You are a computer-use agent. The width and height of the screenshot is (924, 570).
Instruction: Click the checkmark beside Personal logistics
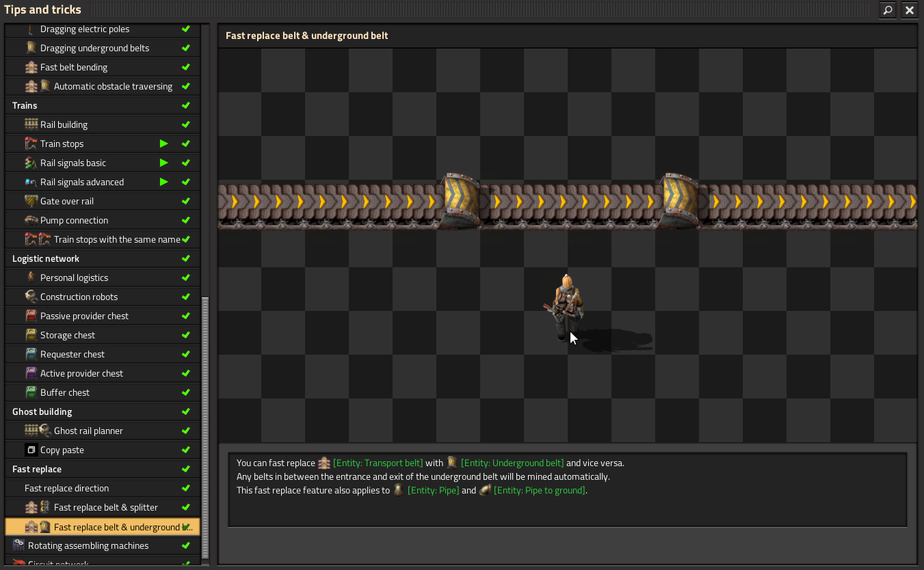coord(185,277)
